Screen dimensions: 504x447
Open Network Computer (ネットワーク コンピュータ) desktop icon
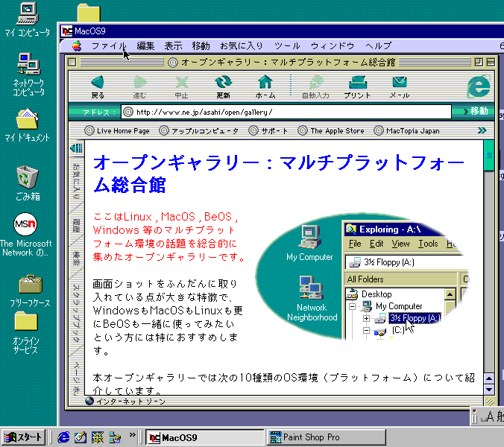point(28,74)
